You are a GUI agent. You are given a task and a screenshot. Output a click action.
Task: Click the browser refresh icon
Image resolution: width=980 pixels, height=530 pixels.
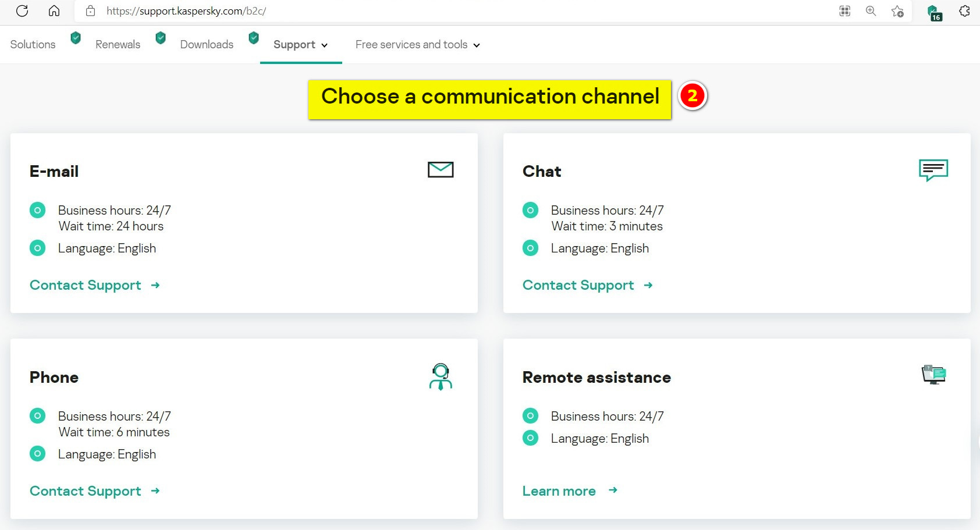click(x=22, y=11)
